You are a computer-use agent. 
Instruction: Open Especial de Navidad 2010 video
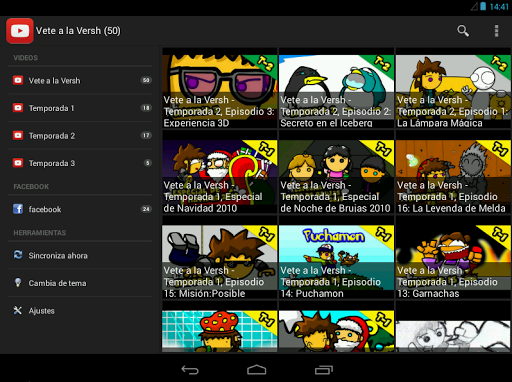coord(220,172)
